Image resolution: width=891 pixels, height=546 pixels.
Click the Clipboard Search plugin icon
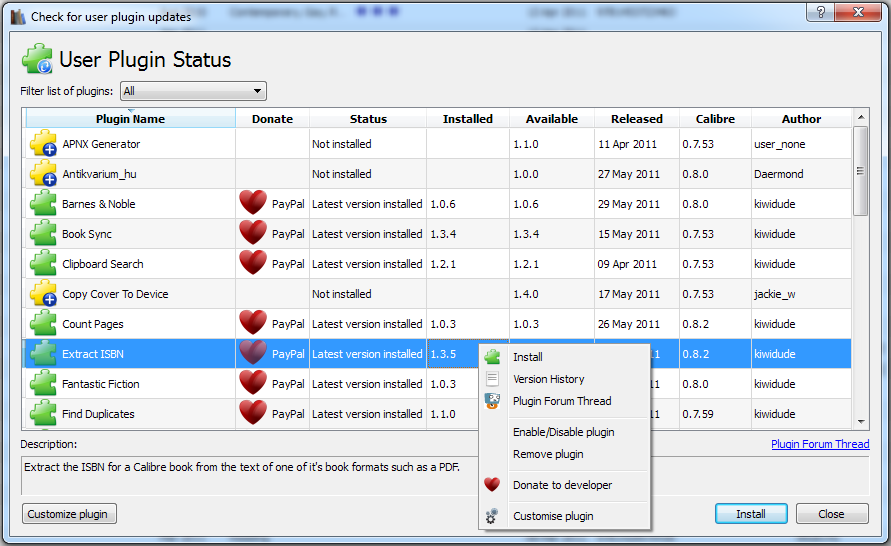click(x=43, y=264)
